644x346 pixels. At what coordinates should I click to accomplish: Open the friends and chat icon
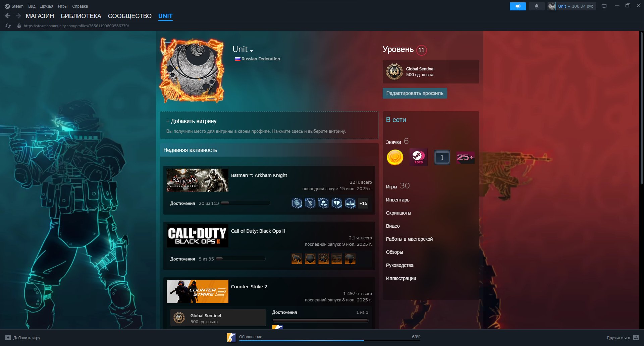pos(636,338)
